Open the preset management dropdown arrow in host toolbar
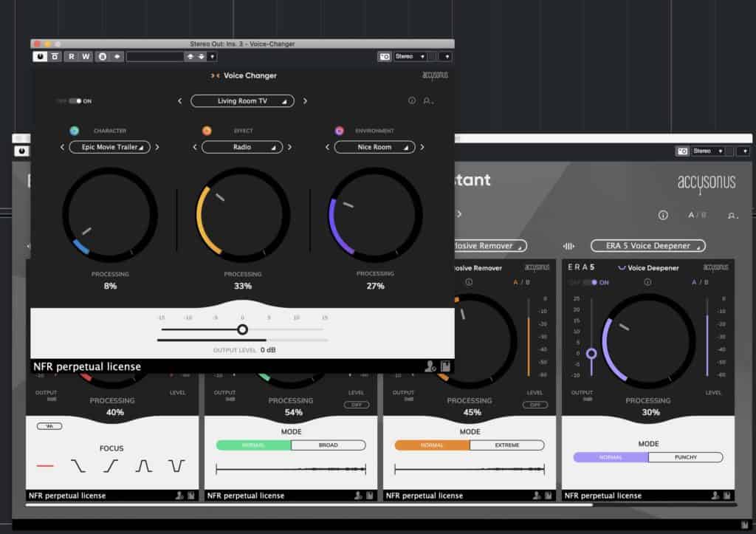 point(212,56)
